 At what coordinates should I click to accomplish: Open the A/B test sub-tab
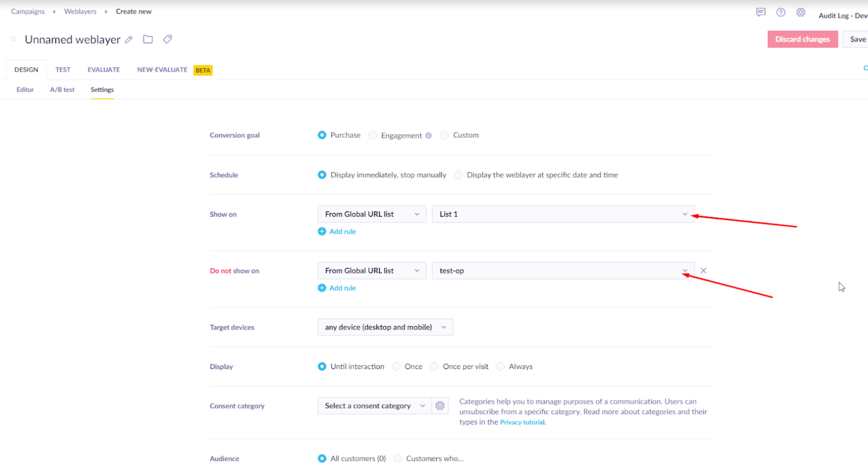[x=62, y=90]
